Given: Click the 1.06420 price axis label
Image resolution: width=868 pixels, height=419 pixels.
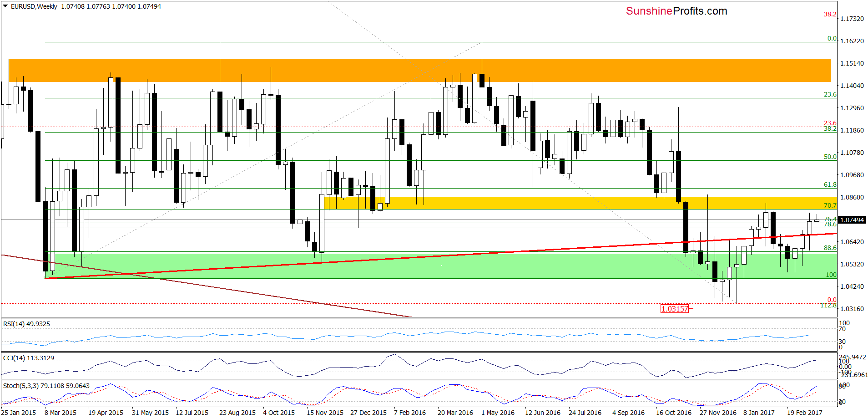Looking at the screenshot, I should point(852,242).
